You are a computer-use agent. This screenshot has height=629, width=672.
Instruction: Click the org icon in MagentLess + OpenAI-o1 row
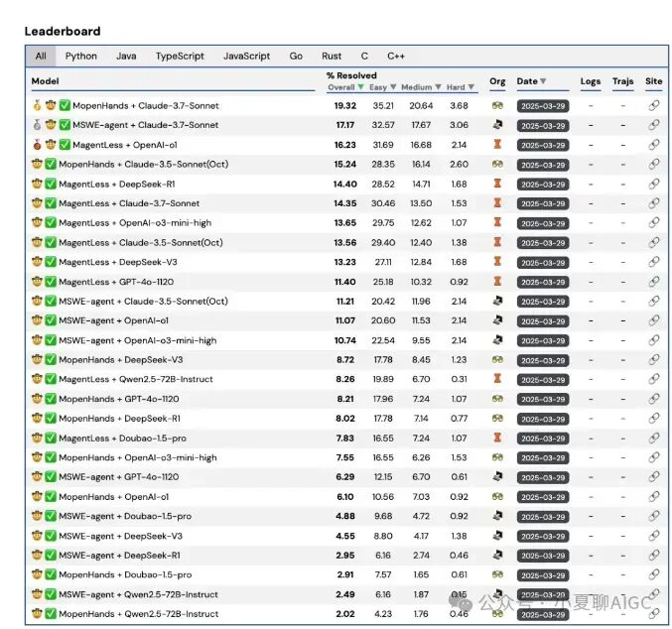[x=497, y=145]
